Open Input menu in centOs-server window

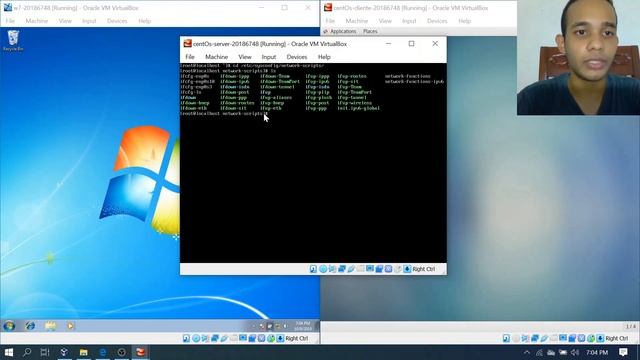pos(269,57)
